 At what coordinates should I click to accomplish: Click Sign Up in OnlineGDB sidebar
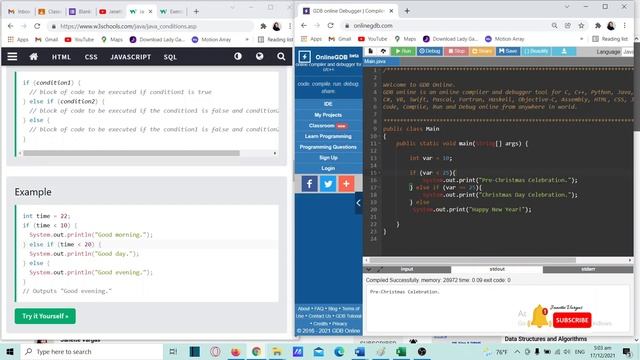(x=328, y=158)
